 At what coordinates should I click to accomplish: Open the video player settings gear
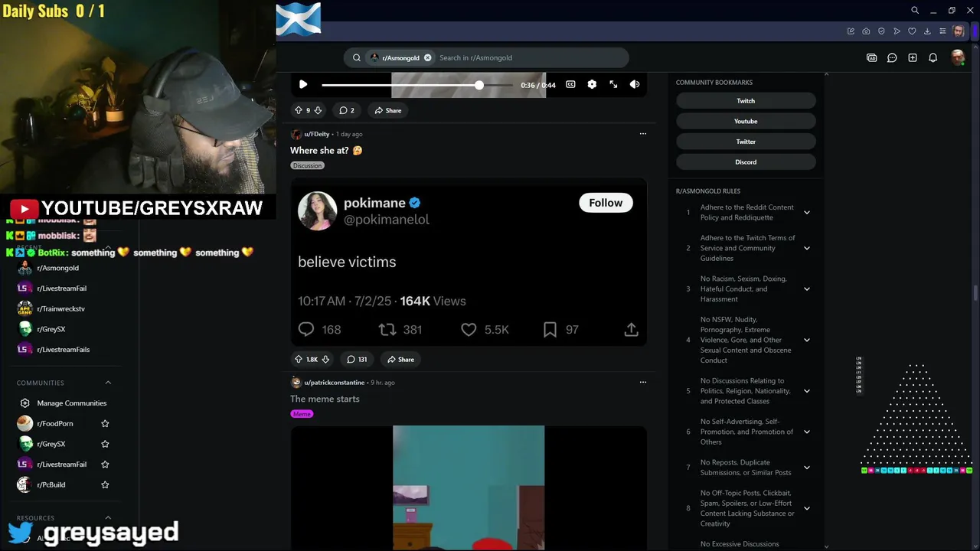[x=592, y=84]
